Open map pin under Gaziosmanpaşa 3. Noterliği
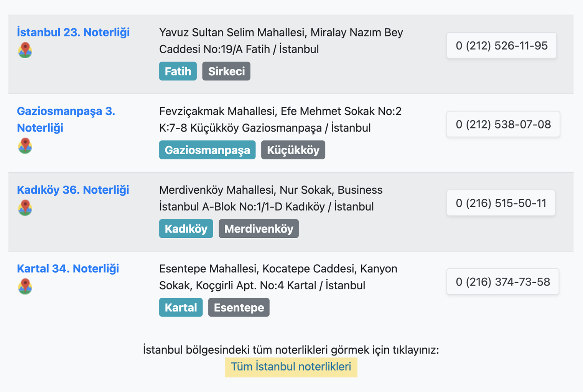Viewport: 583px width, 392px height. 25,146
